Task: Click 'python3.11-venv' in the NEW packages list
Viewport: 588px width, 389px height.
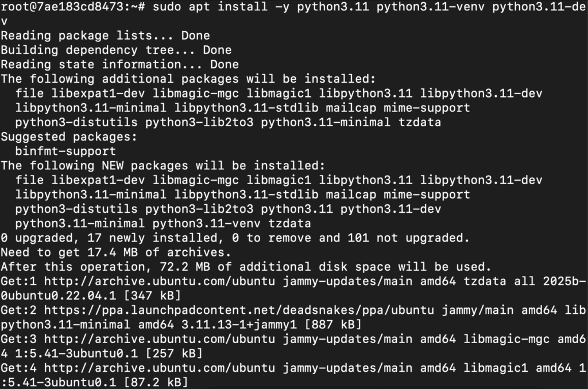Action: tap(206, 223)
